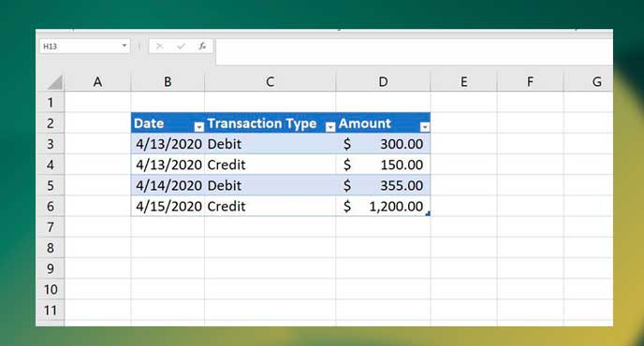Viewport: 644px width, 346px height.
Task: Select column F header
Action: (530, 82)
